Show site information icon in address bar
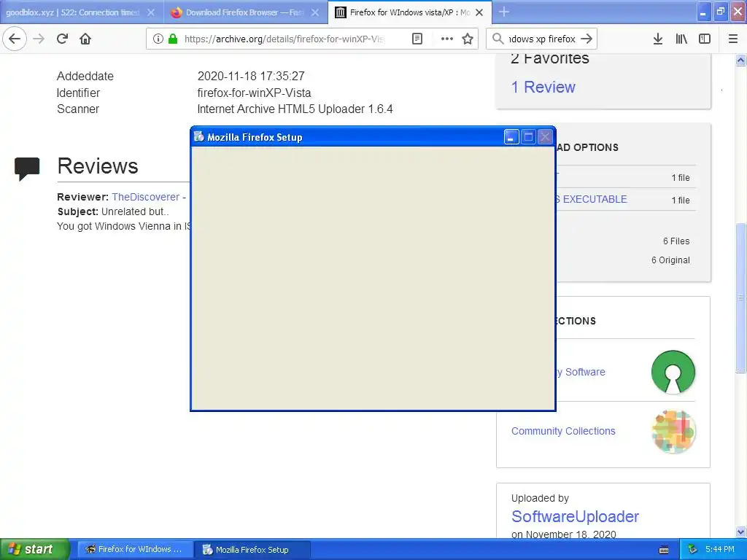This screenshot has height=560, width=747. [x=158, y=39]
